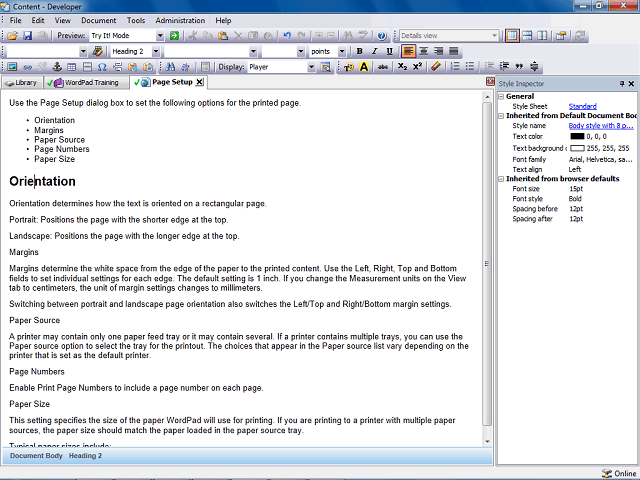Undo the last action
The height and width of the screenshot is (480, 640).
pos(287,36)
